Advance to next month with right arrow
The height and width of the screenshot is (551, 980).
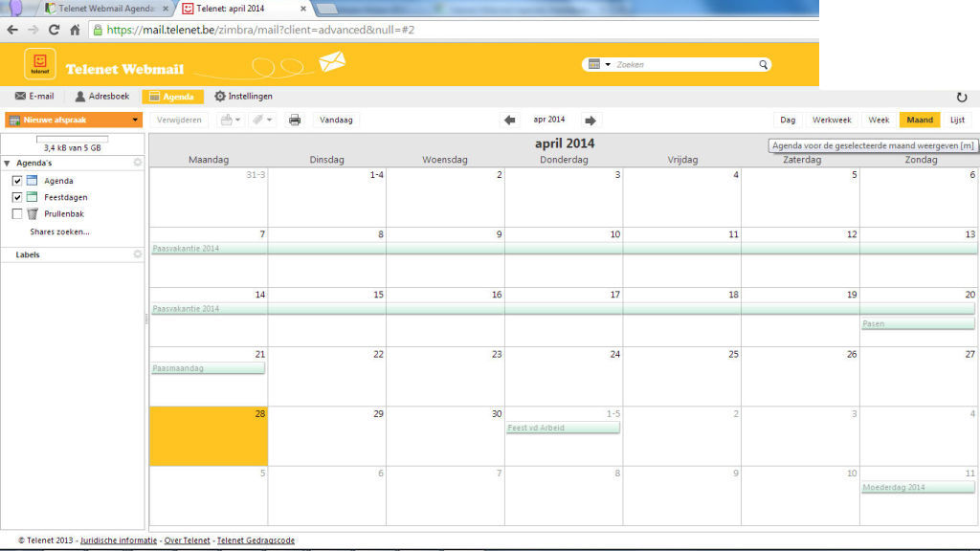click(590, 120)
